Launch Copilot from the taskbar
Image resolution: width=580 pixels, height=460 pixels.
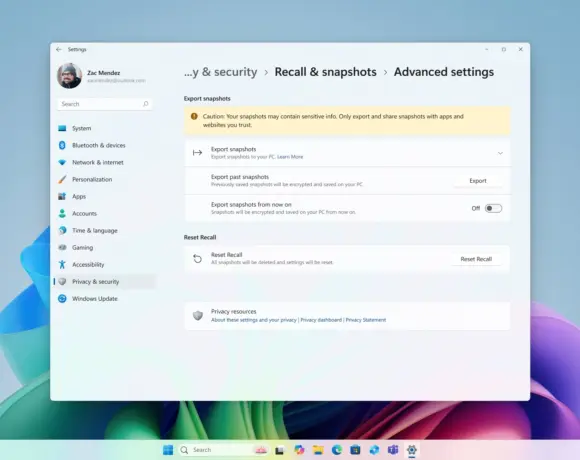pos(299,450)
